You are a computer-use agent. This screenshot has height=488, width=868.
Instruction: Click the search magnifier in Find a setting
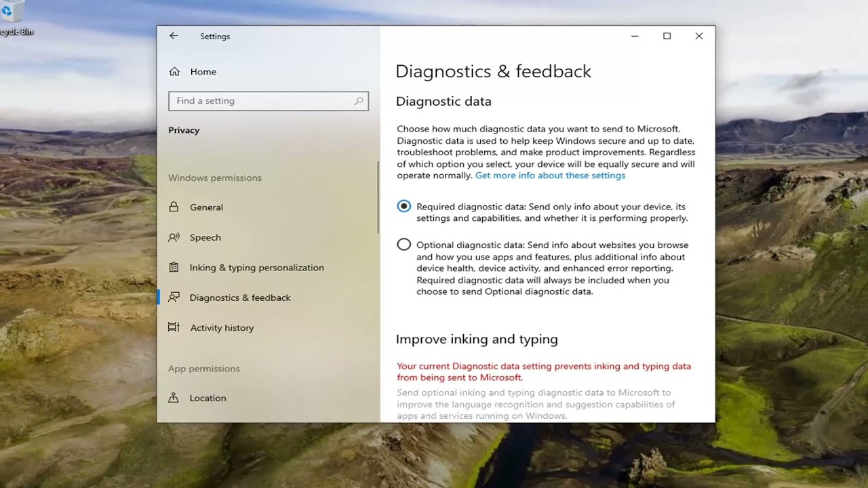click(x=359, y=101)
